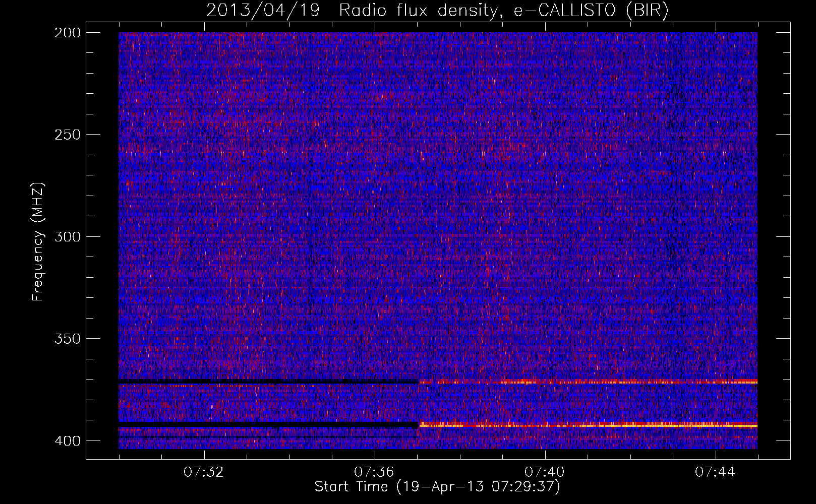Click the 250 frequency tick label

(67, 135)
